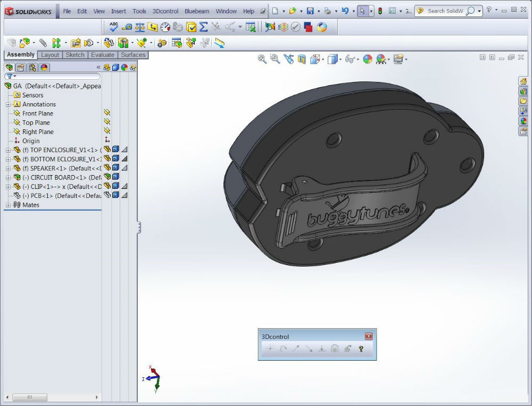Click the Spell Check icon
This screenshot has height=406, width=532.
(114, 27)
